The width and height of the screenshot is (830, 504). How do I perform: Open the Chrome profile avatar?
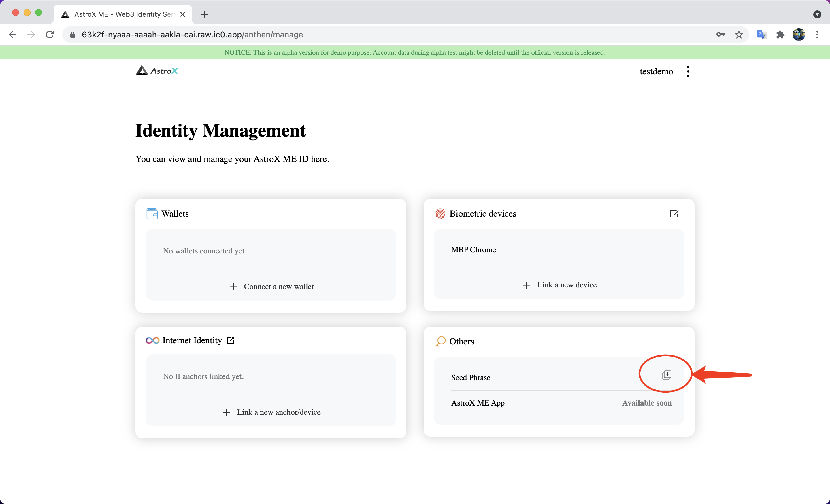click(x=799, y=34)
